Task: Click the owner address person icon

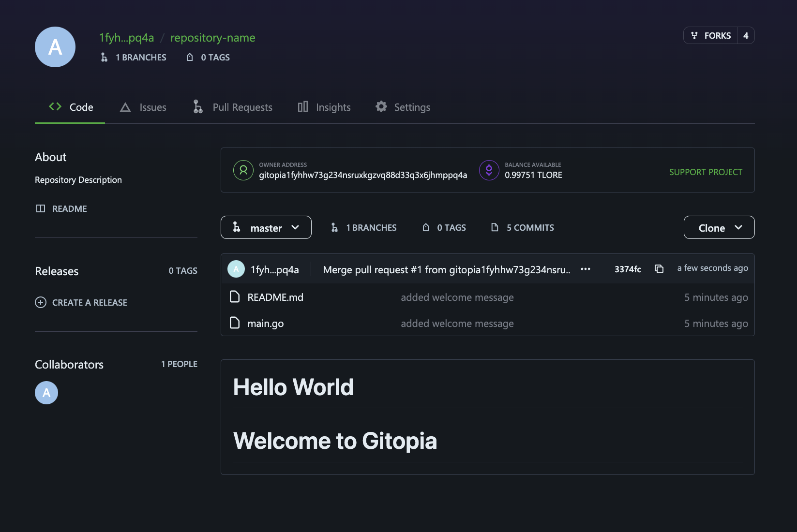Action: point(243,170)
